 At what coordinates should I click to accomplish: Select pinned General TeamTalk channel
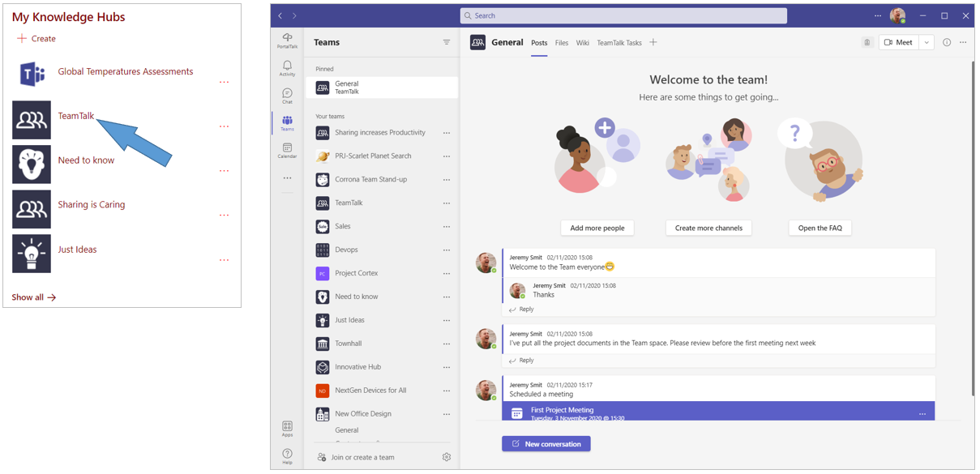[383, 88]
